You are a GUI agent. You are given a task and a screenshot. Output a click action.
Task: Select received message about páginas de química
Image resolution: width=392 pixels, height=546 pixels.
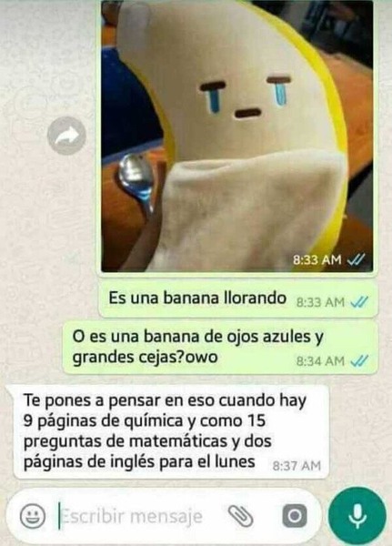click(x=171, y=431)
